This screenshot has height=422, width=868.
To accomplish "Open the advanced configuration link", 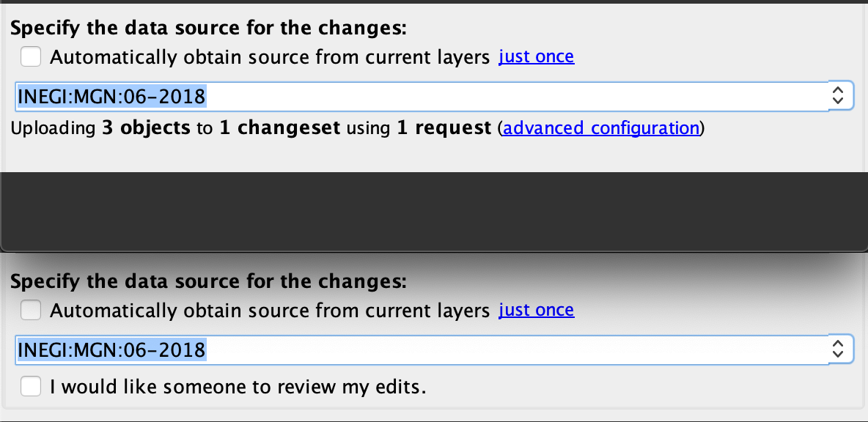I will pyautogui.click(x=601, y=128).
